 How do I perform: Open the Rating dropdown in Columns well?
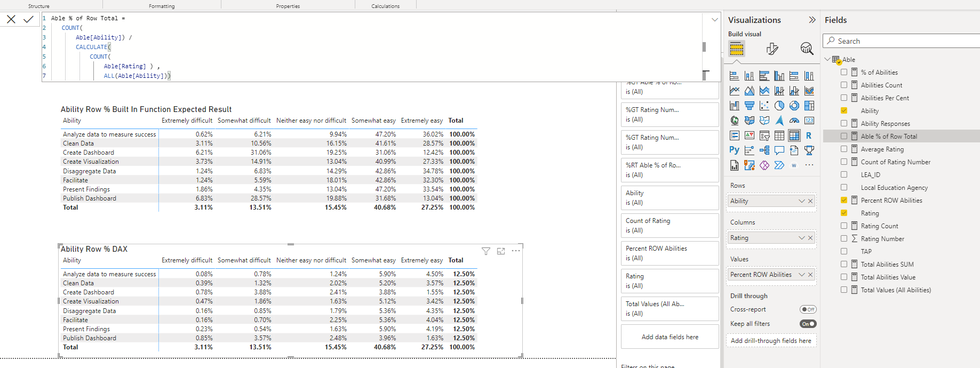pyautogui.click(x=801, y=238)
